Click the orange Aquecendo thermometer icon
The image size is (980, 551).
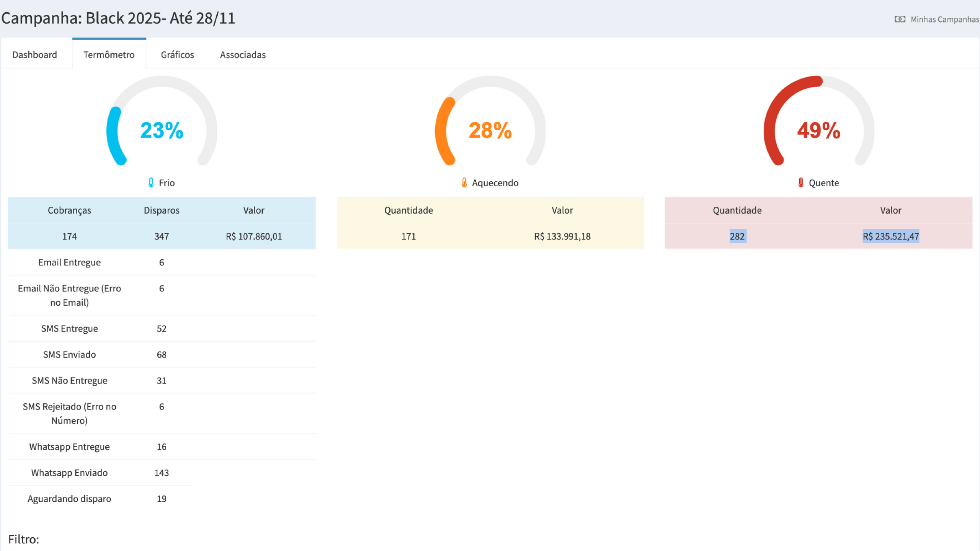464,183
